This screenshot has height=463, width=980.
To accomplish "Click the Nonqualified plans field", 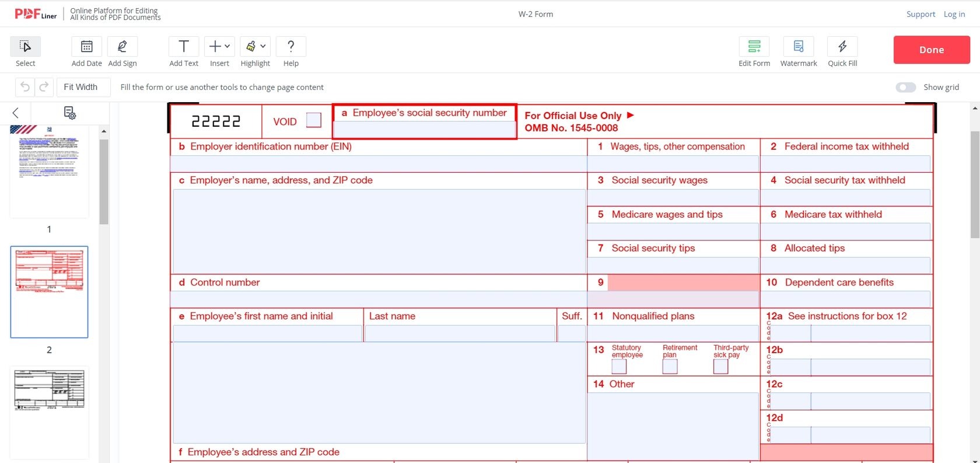I will (x=673, y=333).
